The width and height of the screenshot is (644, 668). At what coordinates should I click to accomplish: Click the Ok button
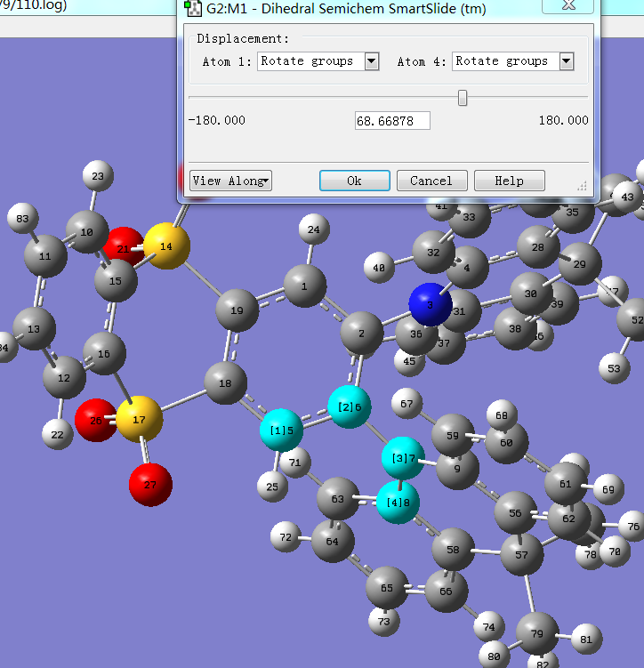pyautogui.click(x=354, y=181)
